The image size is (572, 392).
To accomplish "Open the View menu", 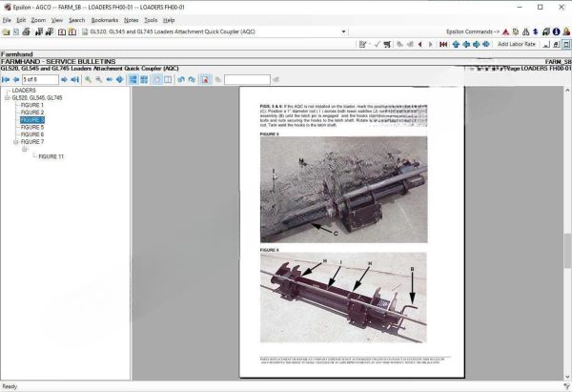I will (57, 20).
